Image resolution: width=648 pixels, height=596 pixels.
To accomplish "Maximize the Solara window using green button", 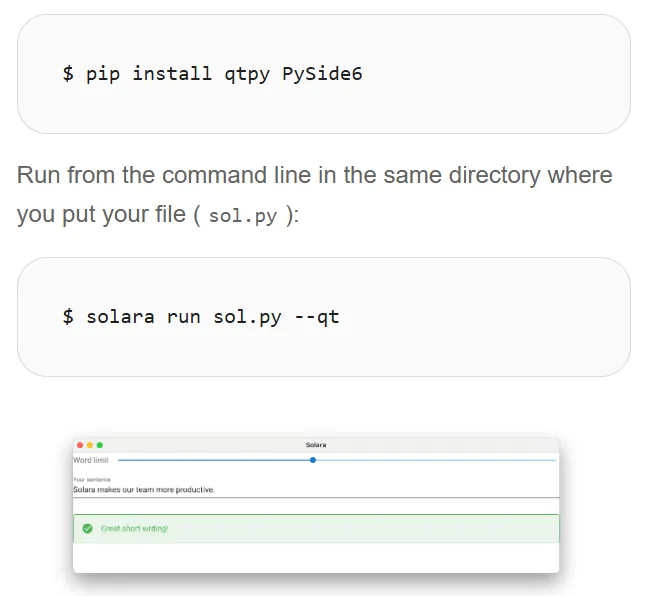I will coord(100,444).
